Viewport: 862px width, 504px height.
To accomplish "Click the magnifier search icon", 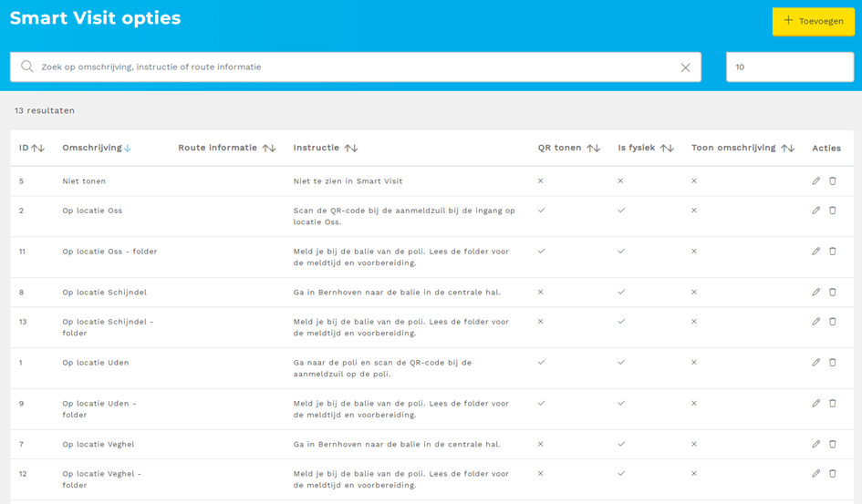I will tap(27, 67).
